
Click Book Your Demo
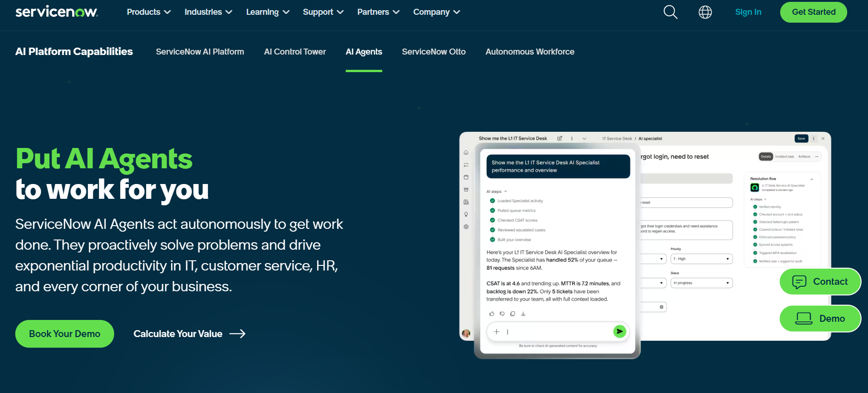(65, 334)
